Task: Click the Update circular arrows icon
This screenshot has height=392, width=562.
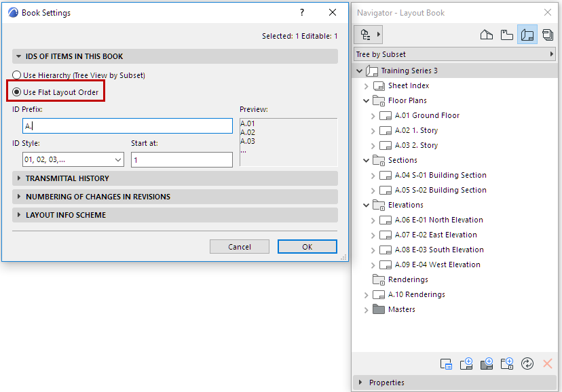Action: [x=527, y=364]
